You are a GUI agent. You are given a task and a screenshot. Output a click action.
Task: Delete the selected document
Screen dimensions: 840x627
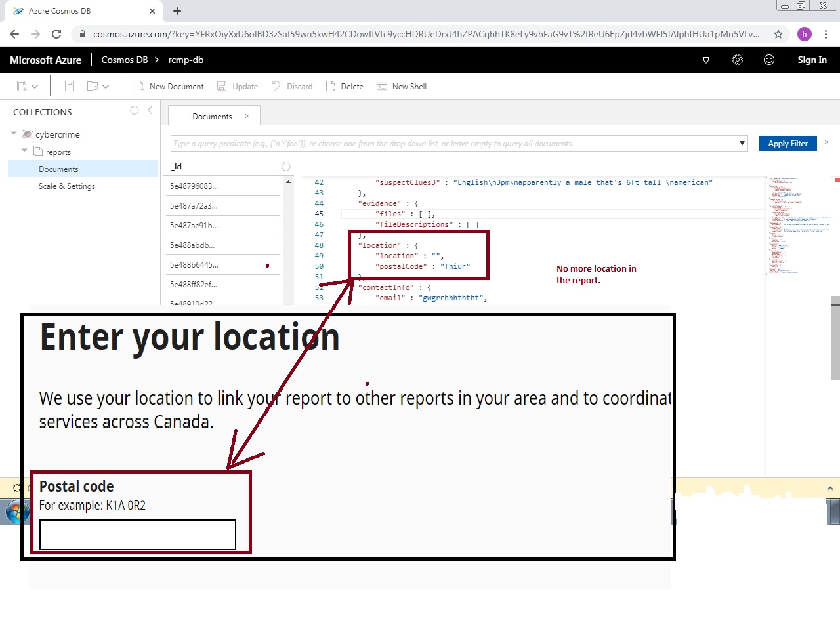[x=345, y=86]
